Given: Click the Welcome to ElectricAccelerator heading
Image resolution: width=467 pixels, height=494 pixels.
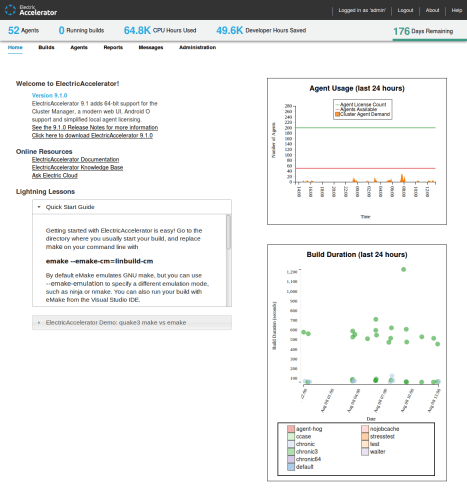Looking at the screenshot, I should (67, 84).
